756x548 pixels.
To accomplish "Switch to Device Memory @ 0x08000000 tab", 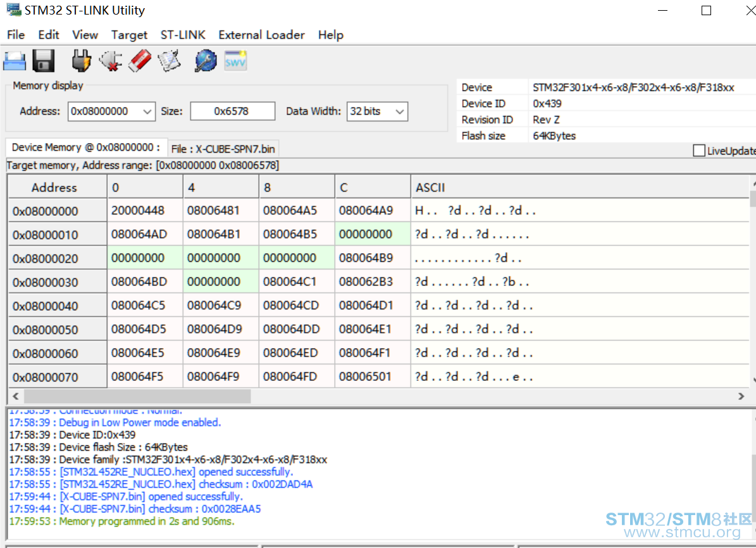I will 86,147.
